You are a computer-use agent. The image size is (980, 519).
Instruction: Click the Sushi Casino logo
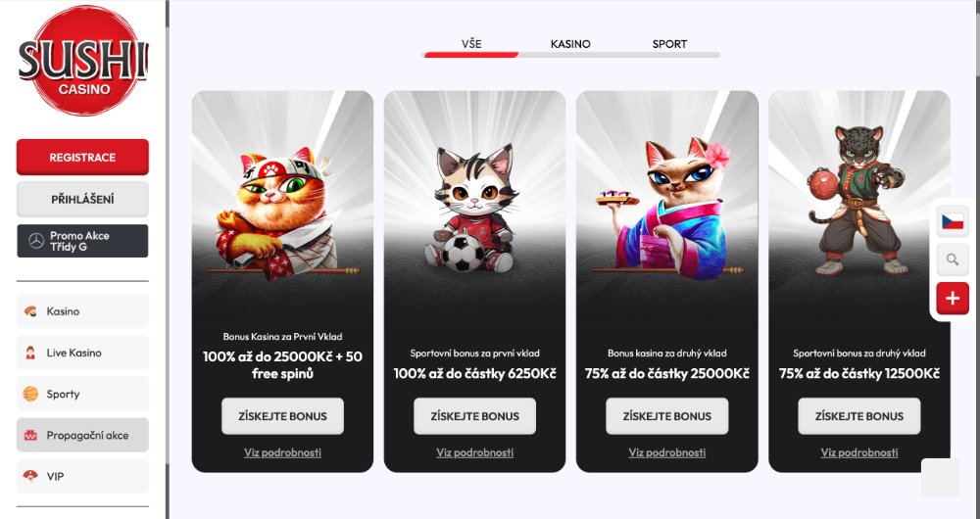coord(83,61)
